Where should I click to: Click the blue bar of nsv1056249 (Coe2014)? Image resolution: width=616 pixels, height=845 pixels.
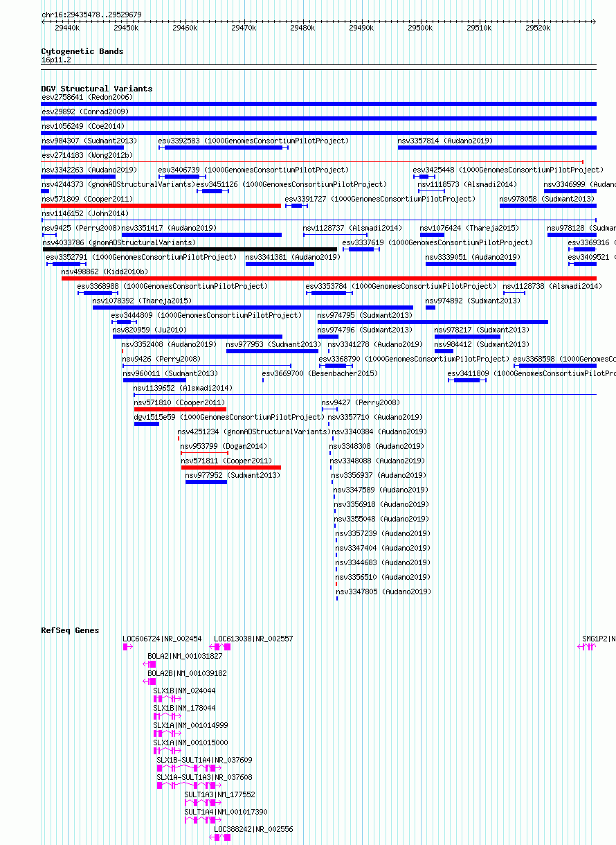coord(318,133)
